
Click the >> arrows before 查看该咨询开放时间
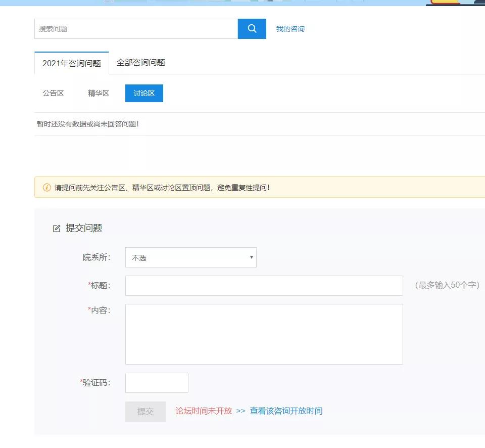click(x=240, y=411)
